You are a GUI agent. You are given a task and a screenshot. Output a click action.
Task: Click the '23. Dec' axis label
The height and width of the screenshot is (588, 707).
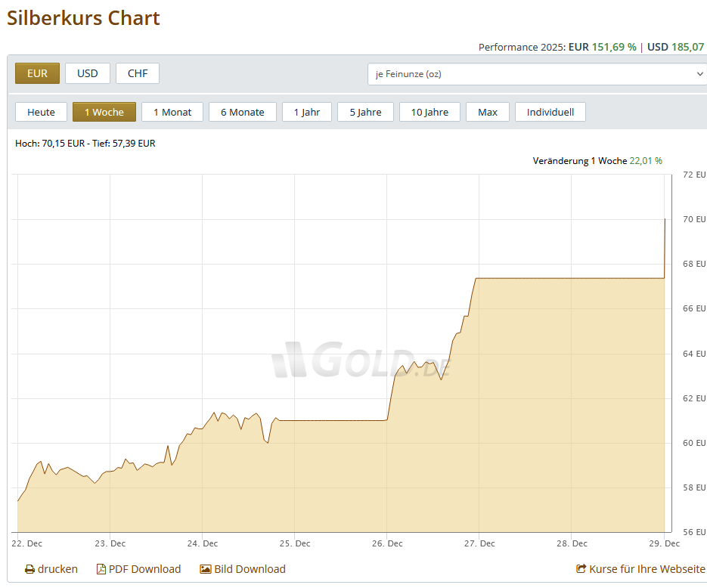110,543
